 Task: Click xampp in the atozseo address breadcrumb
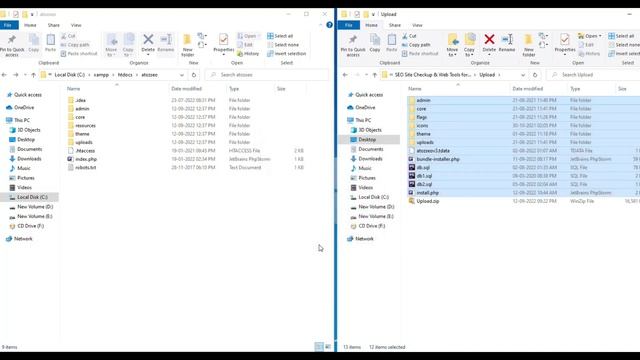(101, 75)
